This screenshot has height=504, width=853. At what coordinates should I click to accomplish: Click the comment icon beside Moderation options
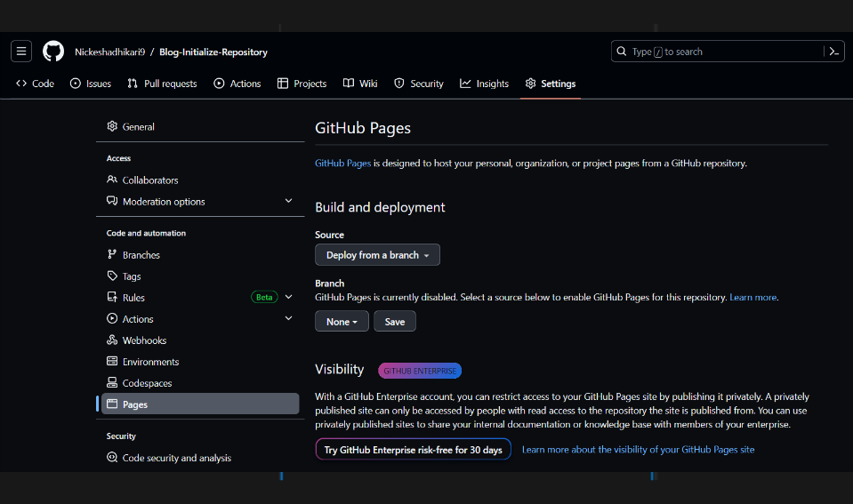tap(112, 201)
